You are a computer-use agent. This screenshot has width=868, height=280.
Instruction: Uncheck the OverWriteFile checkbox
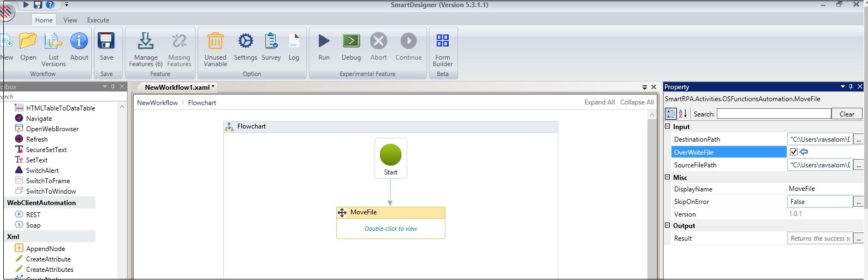point(794,152)
